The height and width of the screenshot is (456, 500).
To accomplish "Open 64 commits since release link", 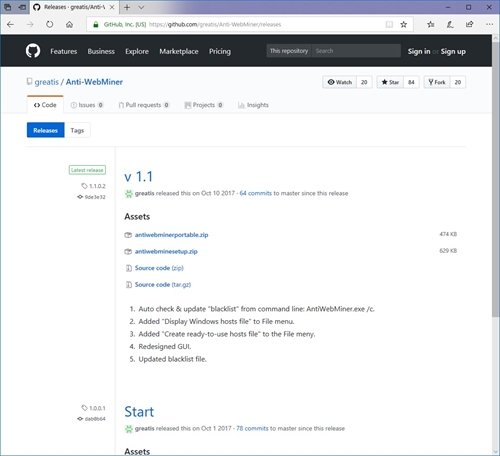I will click(256, 193).
